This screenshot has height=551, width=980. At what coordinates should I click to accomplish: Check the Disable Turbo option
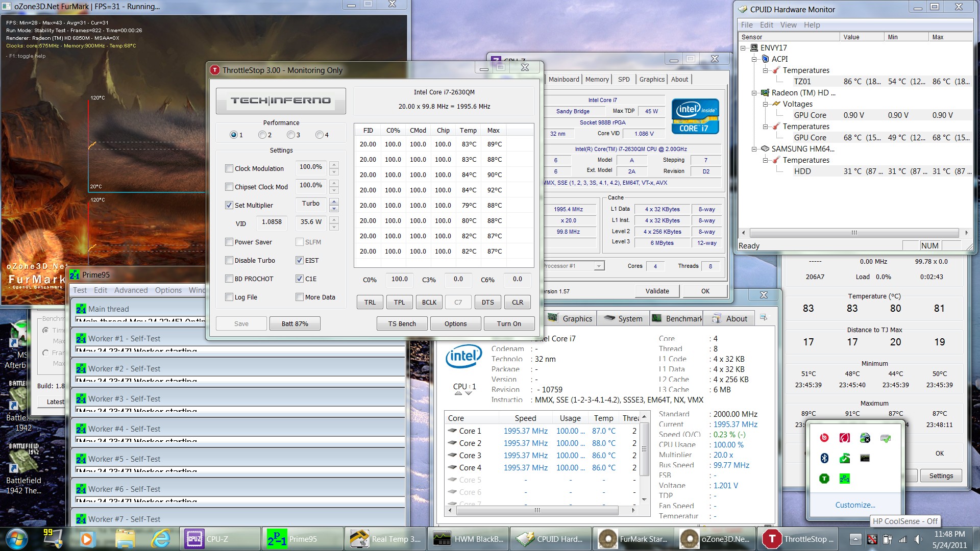[x=229, y=260]
